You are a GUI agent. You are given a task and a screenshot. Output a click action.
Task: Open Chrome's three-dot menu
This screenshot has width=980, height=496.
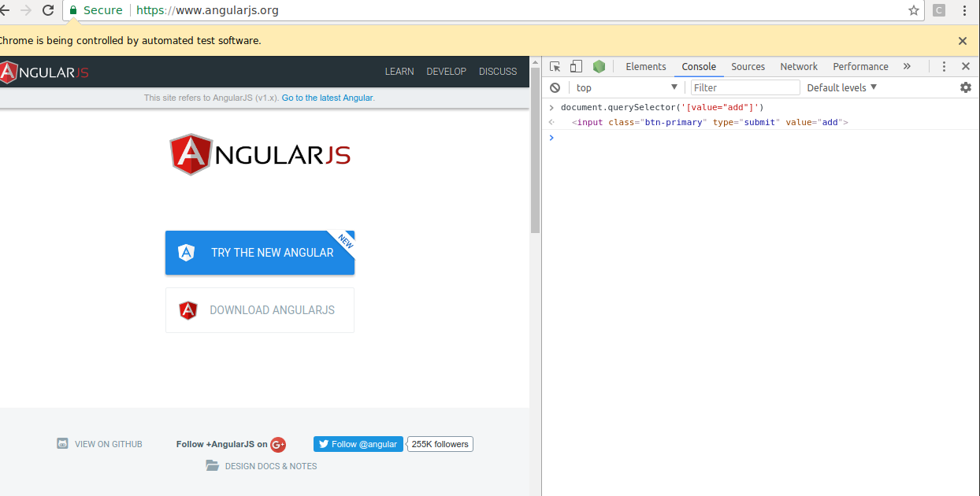(x=965, y=10)
